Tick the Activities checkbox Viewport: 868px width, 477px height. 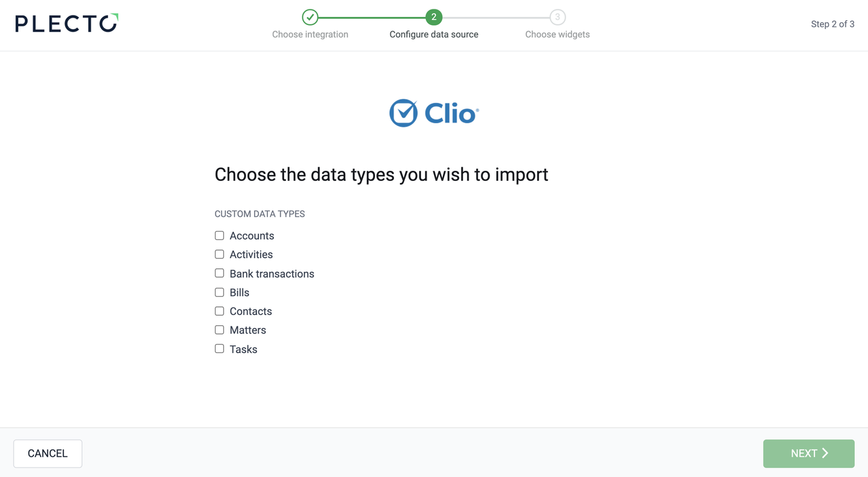220,255
